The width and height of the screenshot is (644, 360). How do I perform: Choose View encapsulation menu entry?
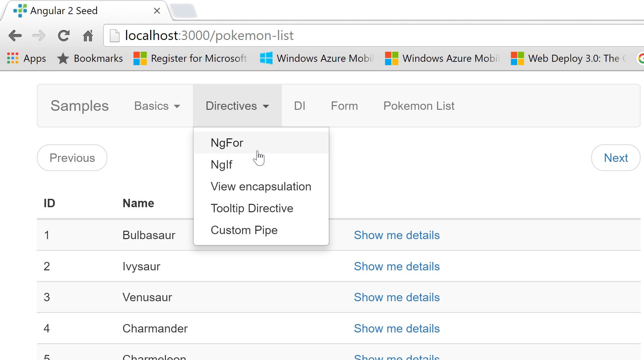click(261, 186)
